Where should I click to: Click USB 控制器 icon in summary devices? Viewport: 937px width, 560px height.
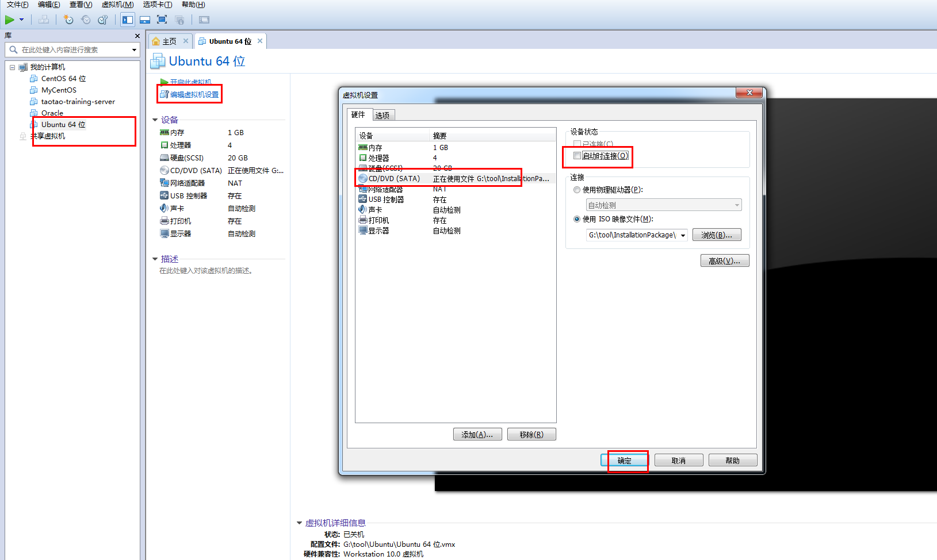pos(165,196)
